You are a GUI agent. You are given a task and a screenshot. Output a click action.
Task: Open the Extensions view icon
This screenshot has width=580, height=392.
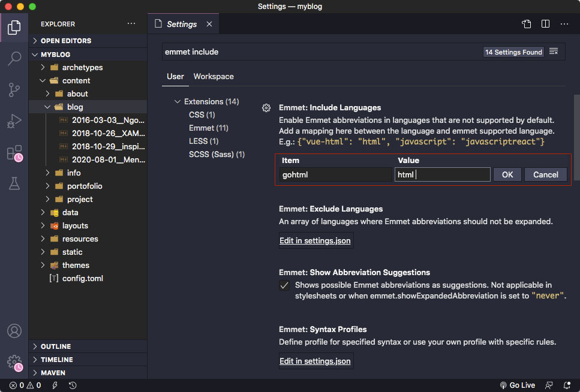pos(15,153)
